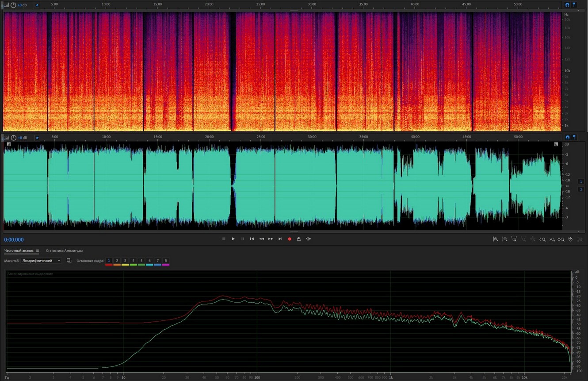Click the 0:00.000 timecode display
This screenshot has height=381, width=588.
pyautogui.click(x=14, y=240)
